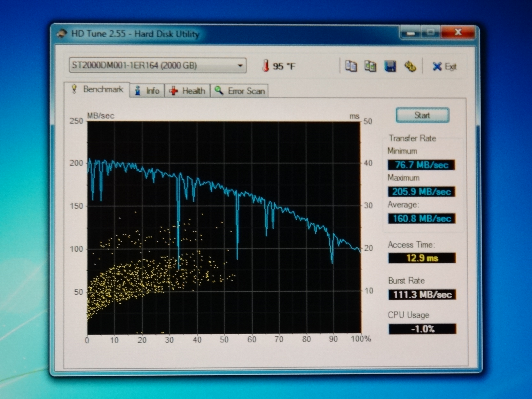This screenshot has height=399, width=532.
Task: Open the drive selection dropdown ST2000DM001
Action: point(158,65)
